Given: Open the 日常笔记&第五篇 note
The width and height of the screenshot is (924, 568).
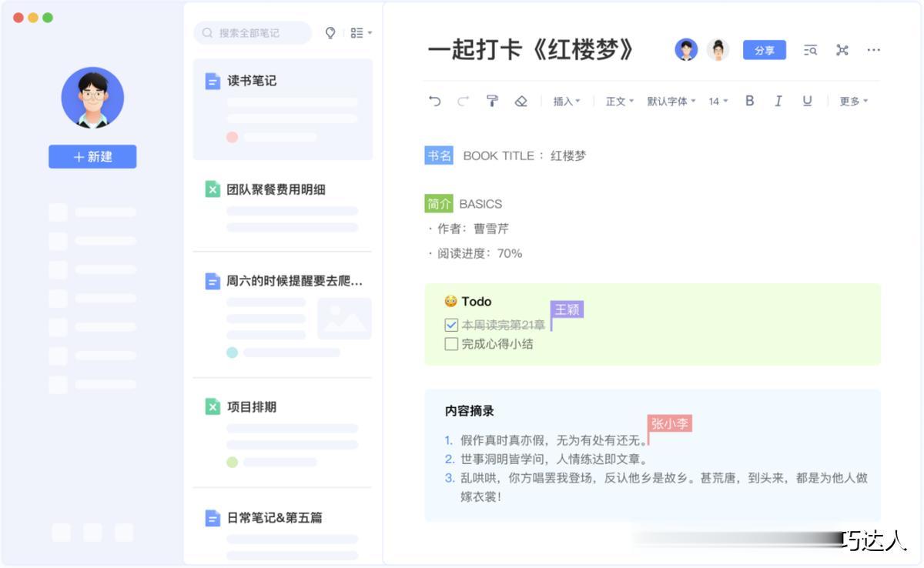Looking at the screenshot, I should [283, 533].
